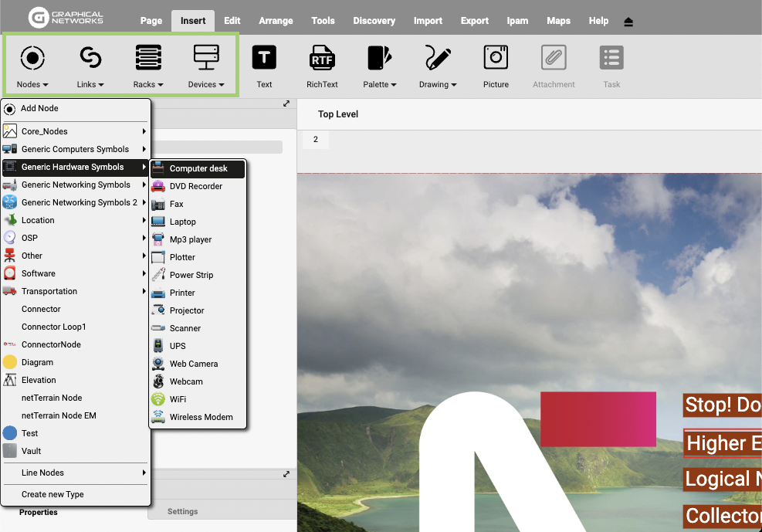Expand the Generic Networking Symbols submenu
The height and width of the screenshot is (532, 762).
[76, 185]
